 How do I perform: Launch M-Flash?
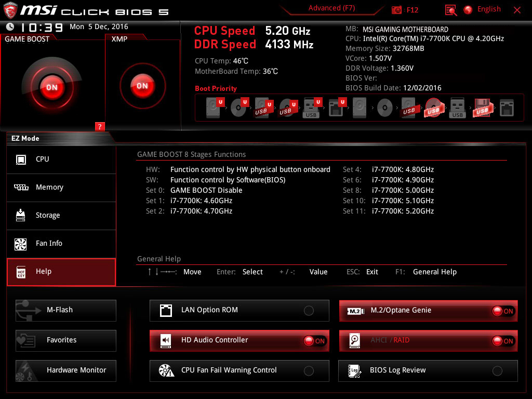coord(66,311)
